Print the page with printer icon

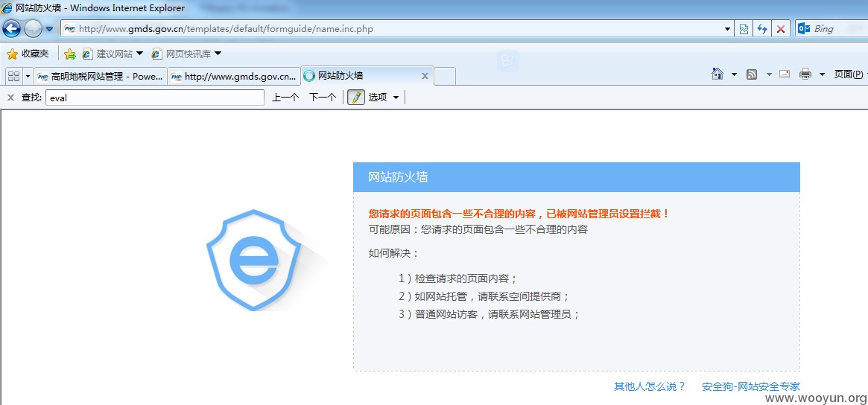tap(805, 74)
